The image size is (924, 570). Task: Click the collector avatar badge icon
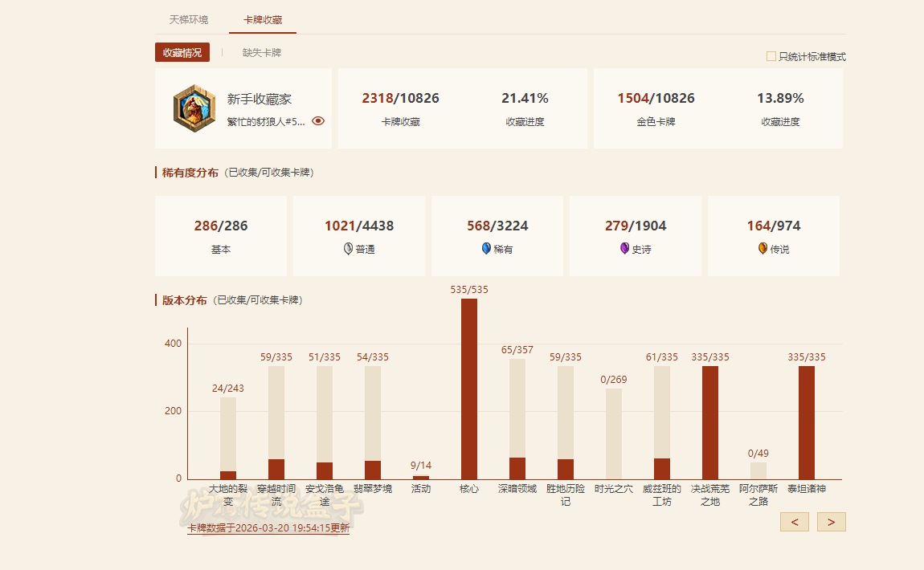(194, 108)
